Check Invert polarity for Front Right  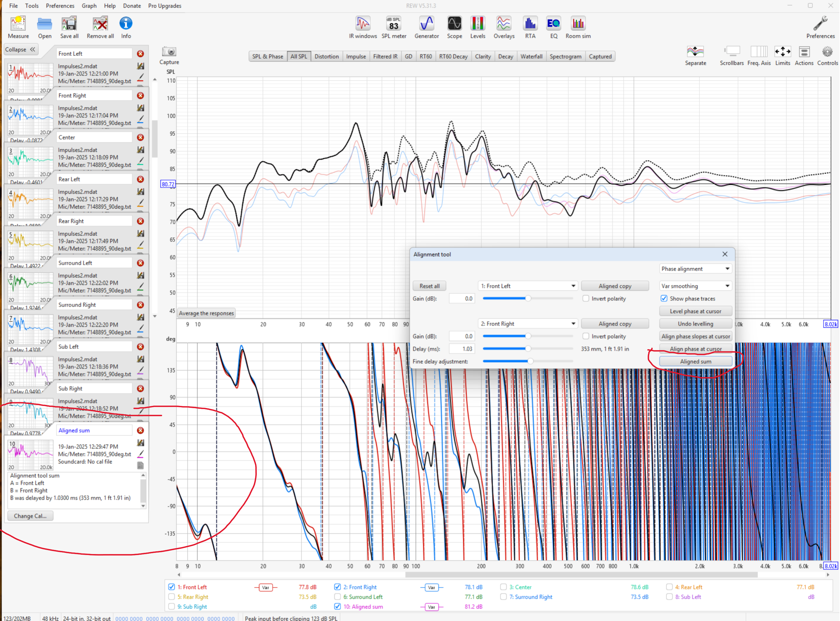coord(586,336)
